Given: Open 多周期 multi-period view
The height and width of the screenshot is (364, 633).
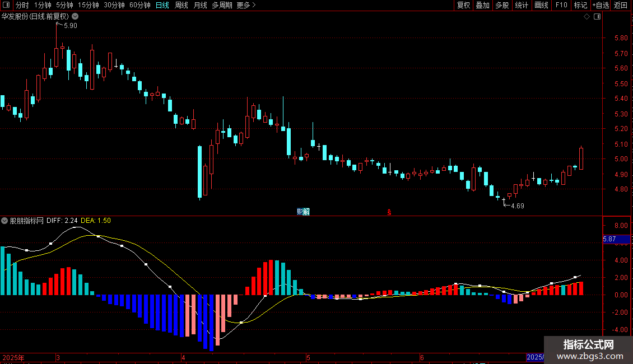Looking at the screenshot, I should coord(222,5).
